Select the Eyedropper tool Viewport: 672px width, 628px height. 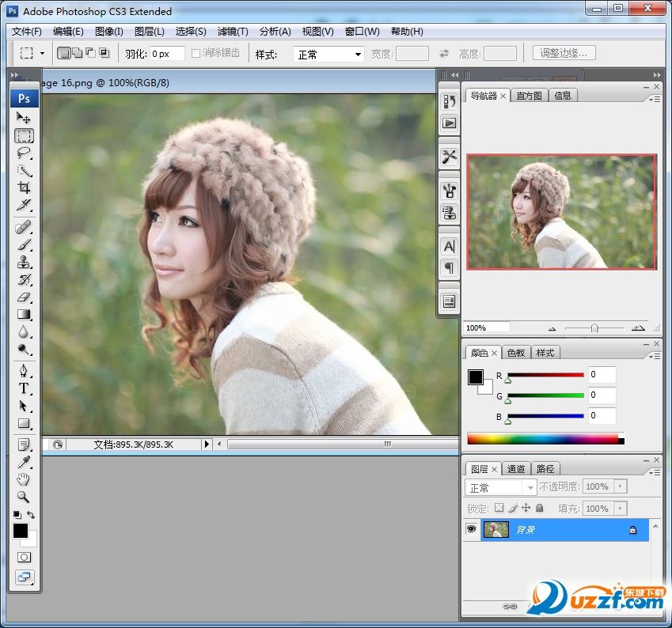click(x=24, y=462)
